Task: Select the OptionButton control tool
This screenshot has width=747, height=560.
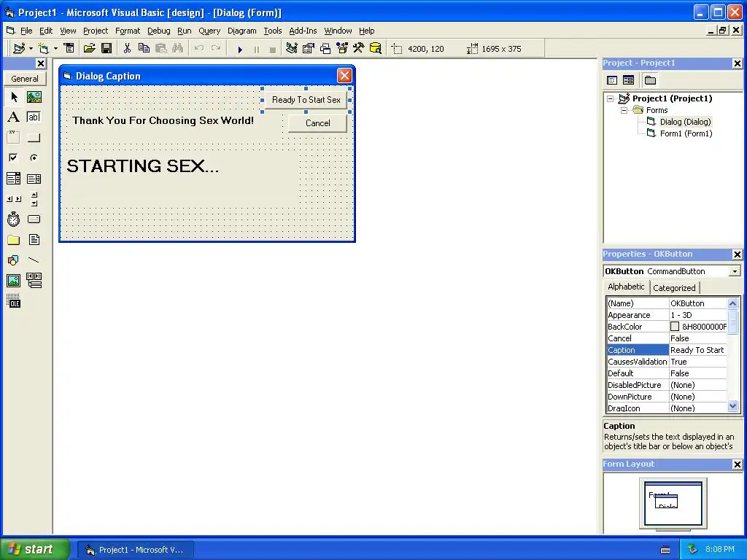Action: click(x=34, y=157)
